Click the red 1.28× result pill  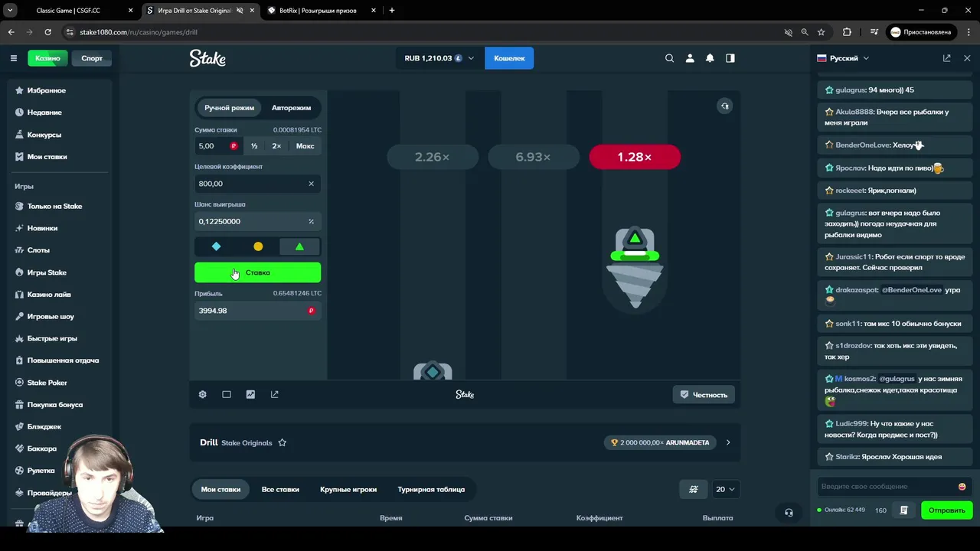[x=635, y=157]
